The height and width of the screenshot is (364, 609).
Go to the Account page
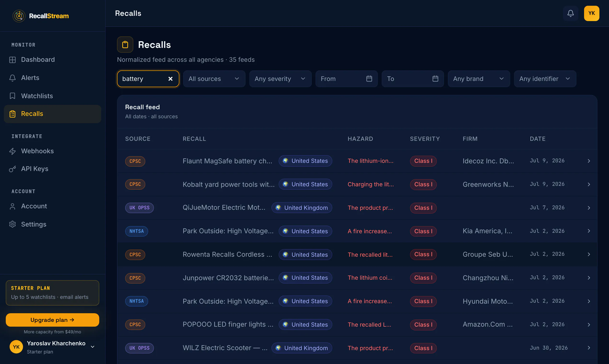point(53,206)
